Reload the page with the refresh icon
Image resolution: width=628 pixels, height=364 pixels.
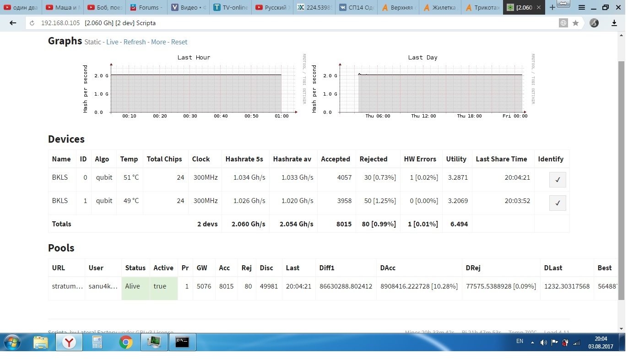[x=32, y=23]
